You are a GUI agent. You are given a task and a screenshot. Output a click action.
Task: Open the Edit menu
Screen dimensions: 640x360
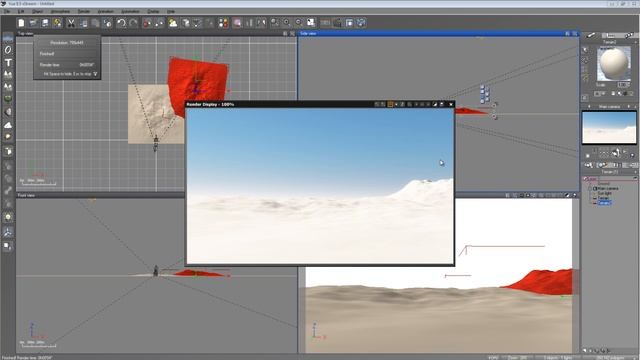(x=20, y=11)
